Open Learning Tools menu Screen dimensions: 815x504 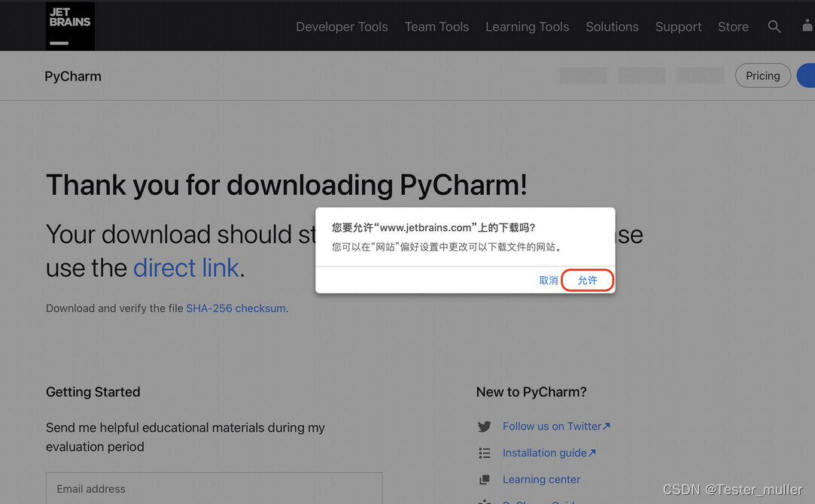point(527,26)
